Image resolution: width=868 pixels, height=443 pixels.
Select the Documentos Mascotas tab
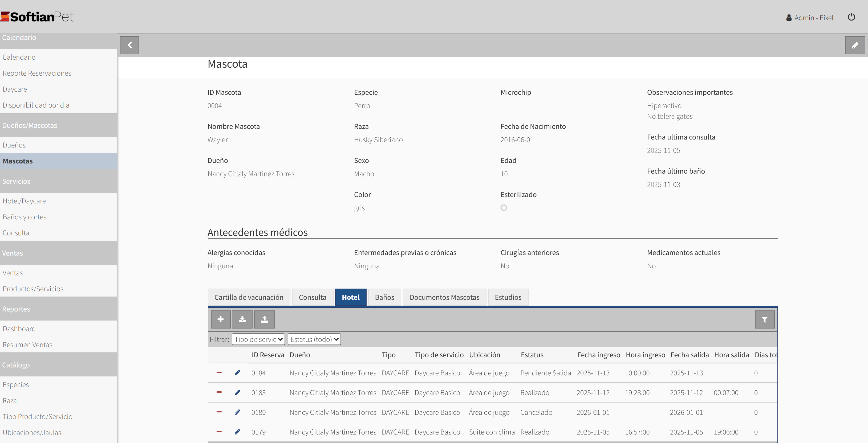444,297
